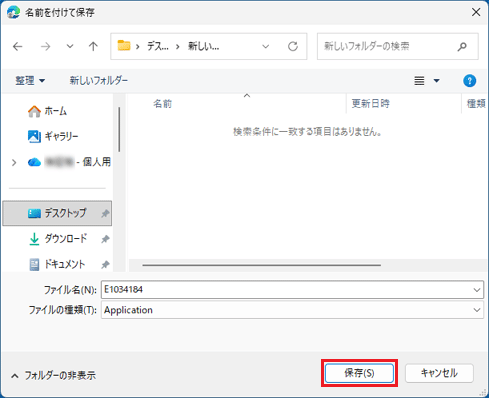Select the デス... breadcrumb segment
Viewport: 489px width, 398px height.
(158, 46)
